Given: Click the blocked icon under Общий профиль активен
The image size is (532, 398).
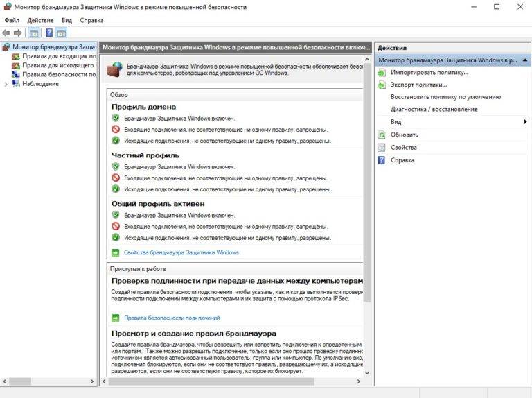Looking at the screenshot, I should click(116, 226).
